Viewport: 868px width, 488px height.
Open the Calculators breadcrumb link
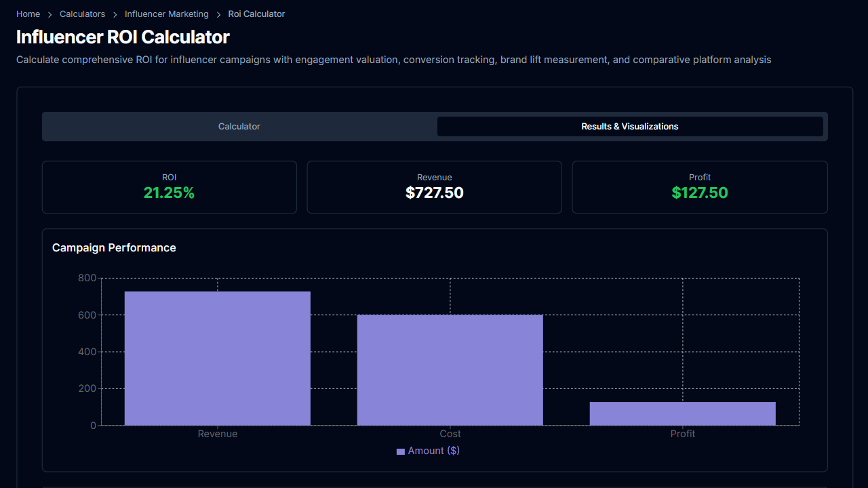[x=82, y=14]
